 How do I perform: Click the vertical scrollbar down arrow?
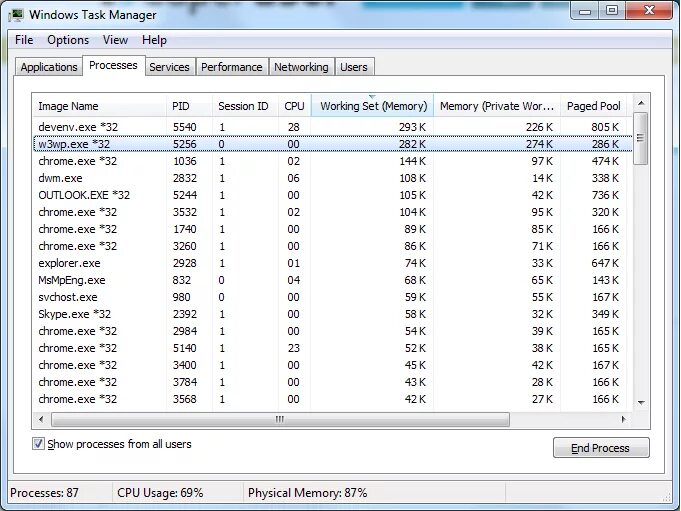tap(641, 402)
